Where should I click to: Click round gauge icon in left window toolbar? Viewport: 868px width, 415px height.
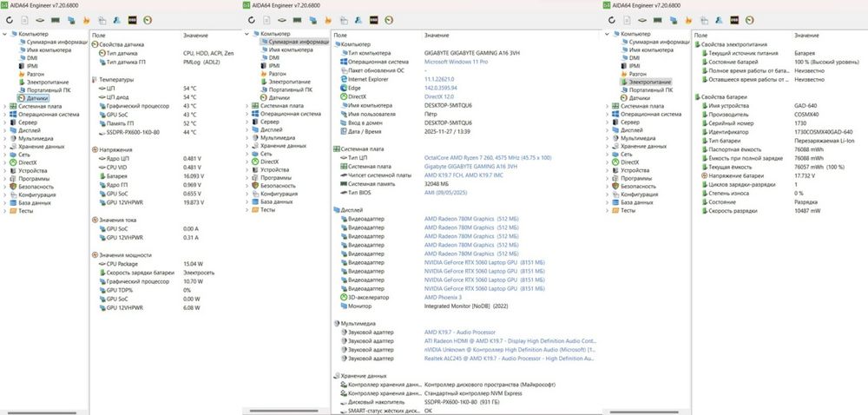tap(148, 20)
